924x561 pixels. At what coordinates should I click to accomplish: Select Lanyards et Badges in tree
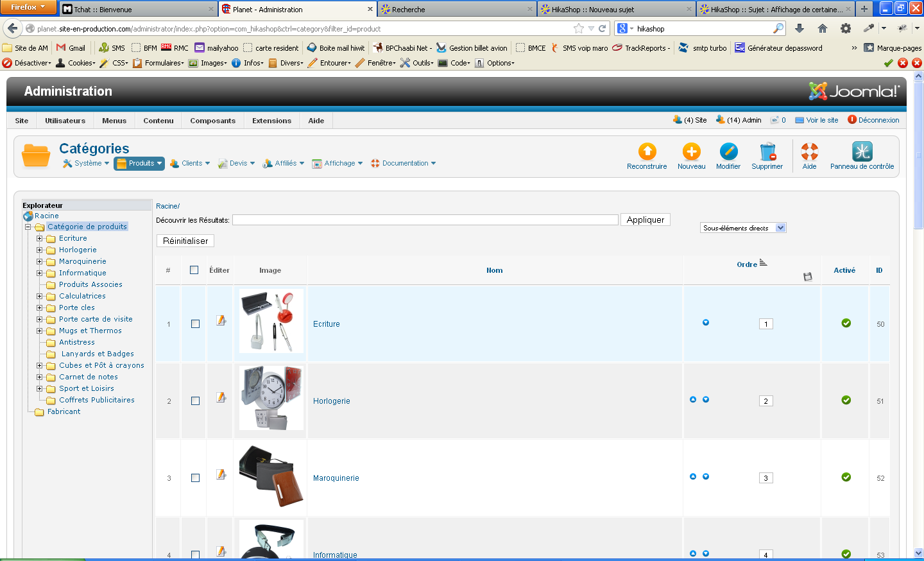click(98, 354)
